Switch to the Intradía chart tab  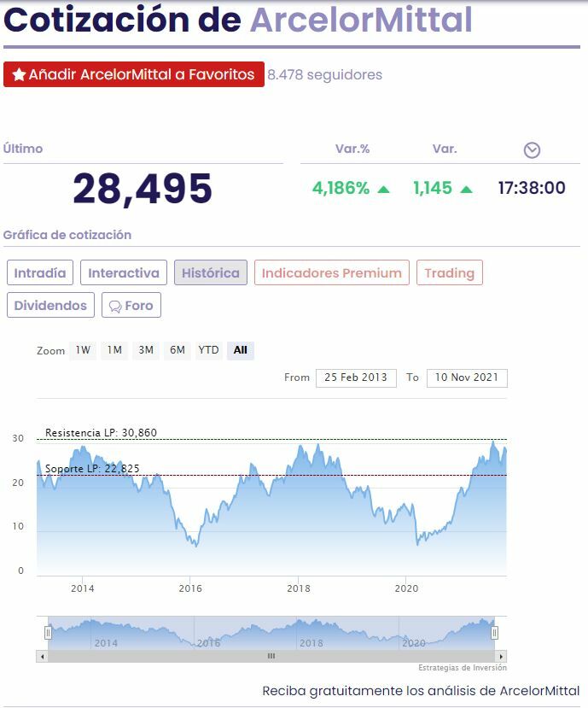[40, 272]
